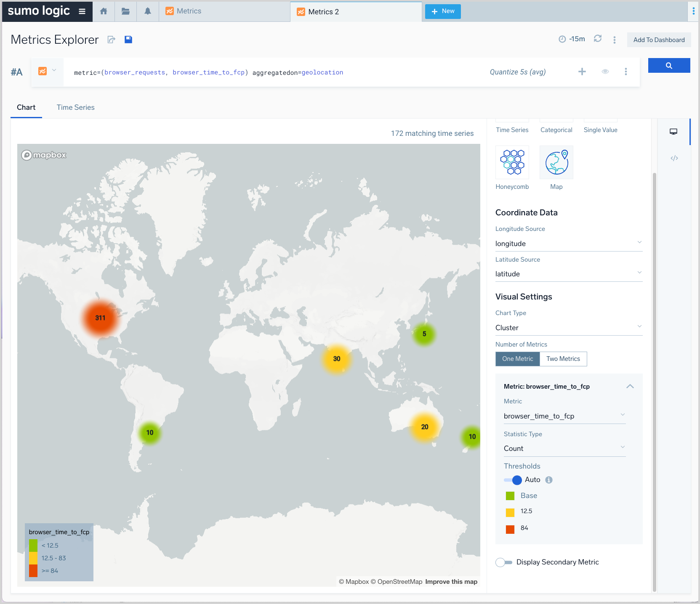Select the Two Metrics option
This screenshot has width=700, height=604.
click(563, 359)
